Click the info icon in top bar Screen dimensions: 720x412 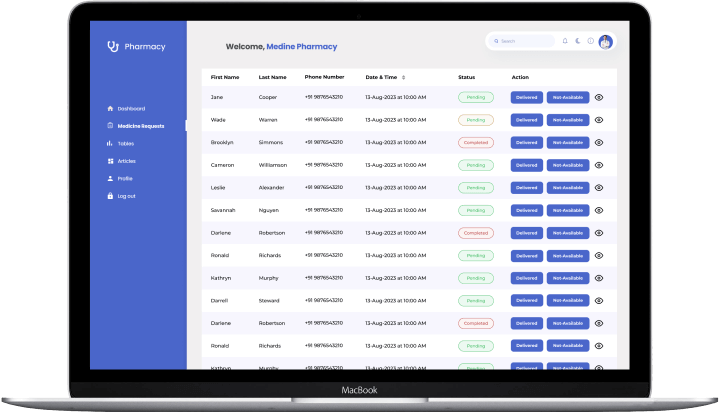click(590, 41)
